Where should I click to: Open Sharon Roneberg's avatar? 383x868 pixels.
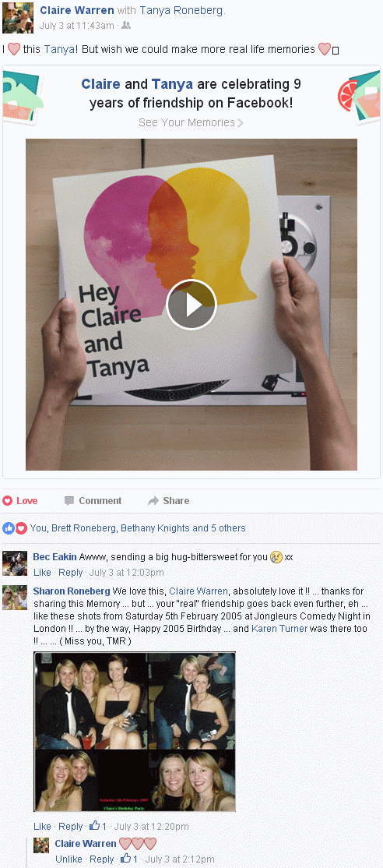pyautogui.click(x=14, y=598)
